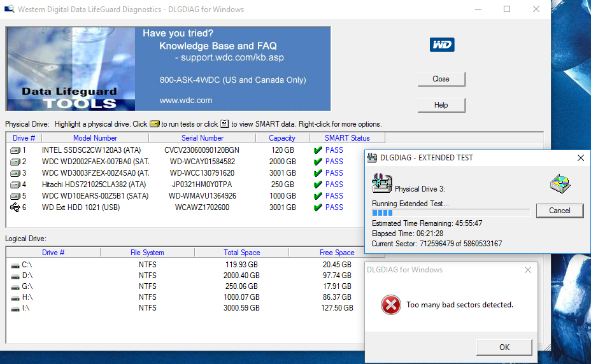Screen dimensions: 591x364
Task: Click serial number CVCV23060090120BGN
Action: click(x=202, y=150)
